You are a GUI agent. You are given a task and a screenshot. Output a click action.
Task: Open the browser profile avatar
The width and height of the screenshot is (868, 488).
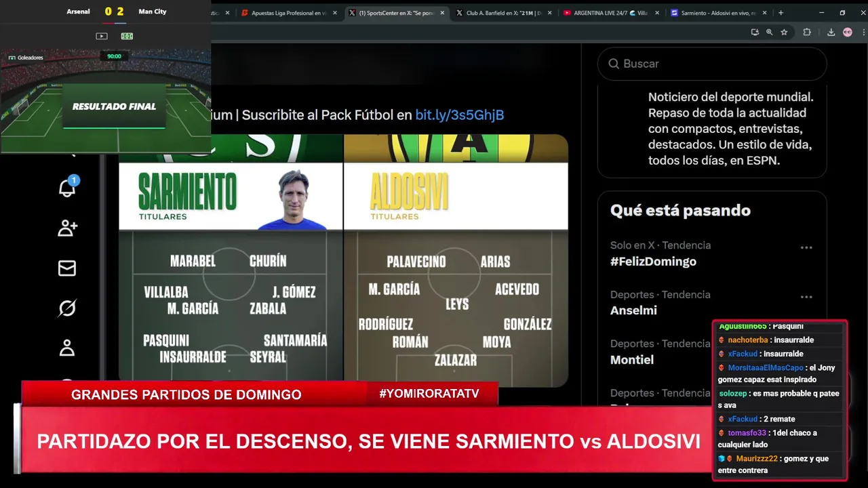click(x=848, y=32)
